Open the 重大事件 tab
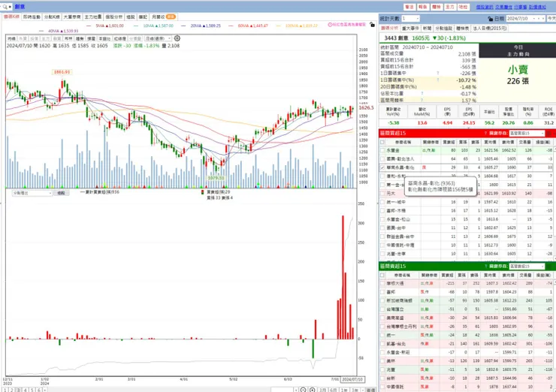This screenshot has height=392, width=556. (x=411, y=29)
